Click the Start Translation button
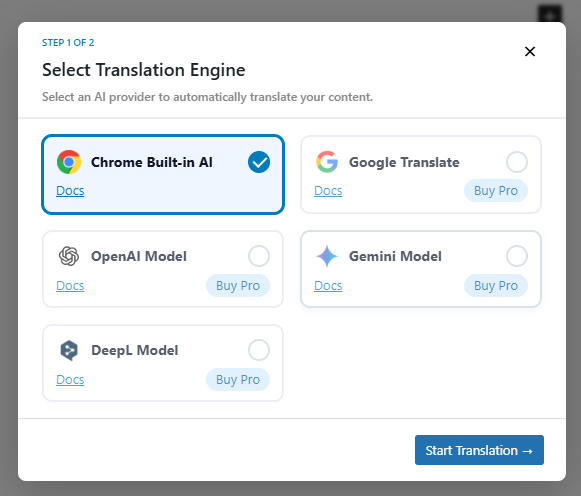 click(479, 450)
